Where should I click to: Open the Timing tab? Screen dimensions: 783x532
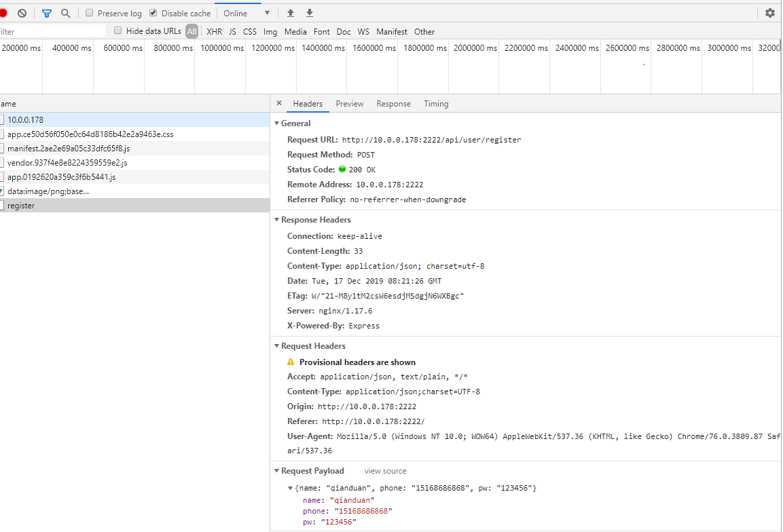click(x=436, y=104)
